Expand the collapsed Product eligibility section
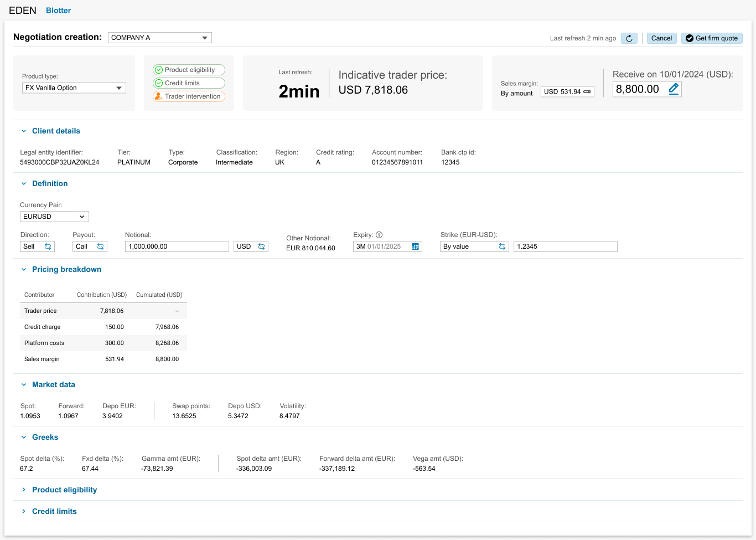The width and height of the screenshot is (756, 540). [x=24, y=490]
